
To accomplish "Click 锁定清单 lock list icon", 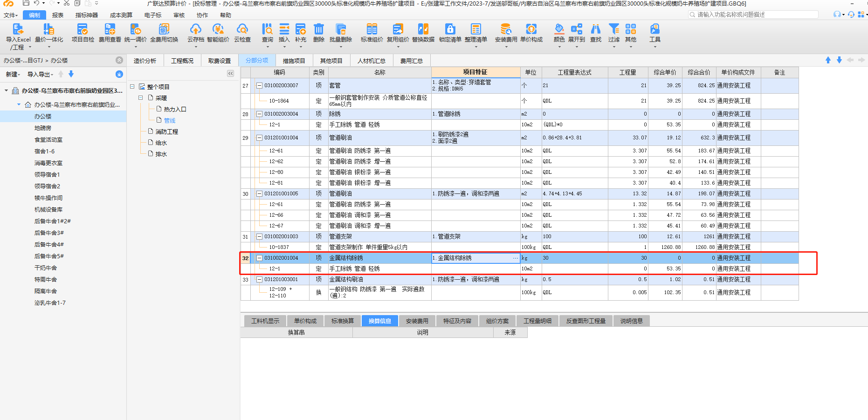I will 450,29.
